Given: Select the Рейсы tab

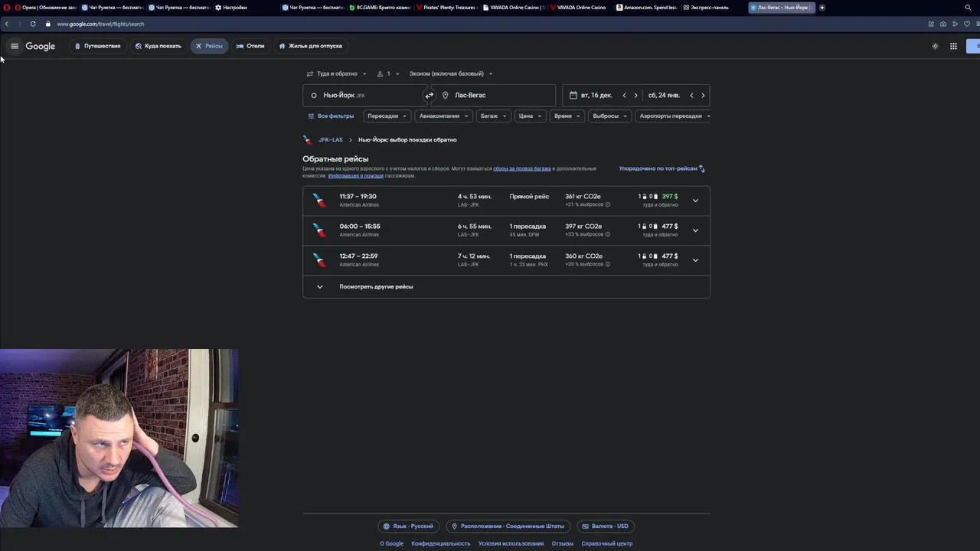Looking at the screenshot, I should [209, 46].
